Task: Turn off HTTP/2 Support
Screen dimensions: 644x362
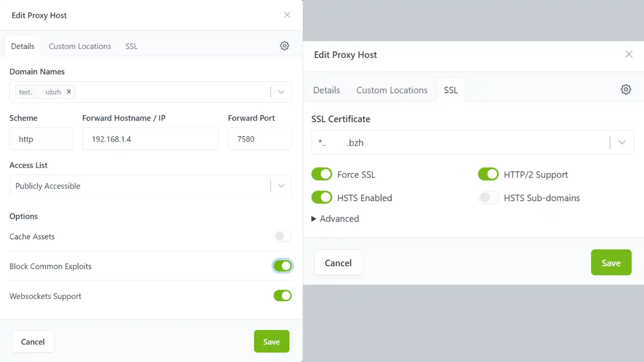Action: tap(488, 174)
